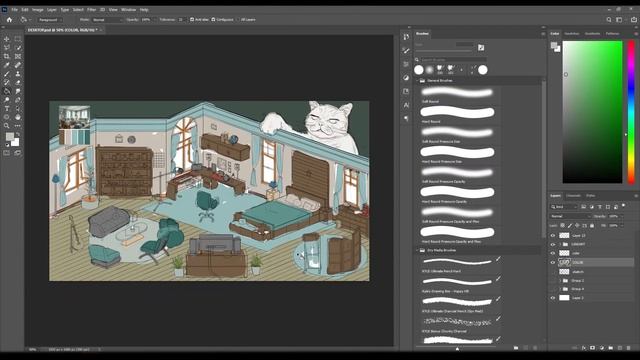The image size is (640, 360).
Task: Switch to the Swatches tab
Action: (x=571, y=33)
